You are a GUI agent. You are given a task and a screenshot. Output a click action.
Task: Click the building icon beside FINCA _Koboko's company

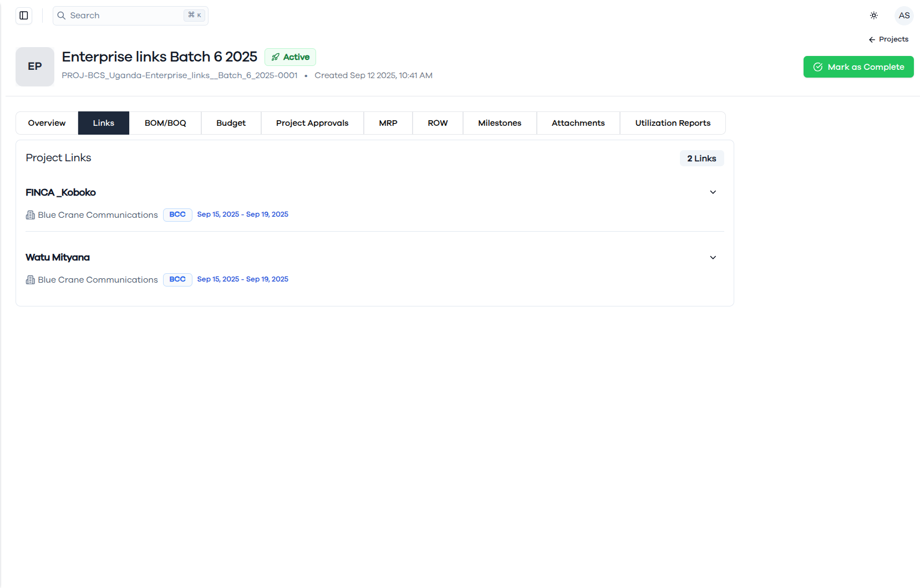pos(31,215)
